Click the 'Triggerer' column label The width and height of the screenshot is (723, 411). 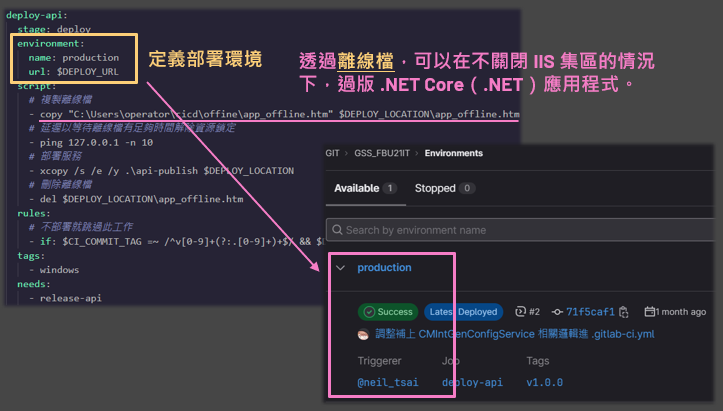click(379, 361)
